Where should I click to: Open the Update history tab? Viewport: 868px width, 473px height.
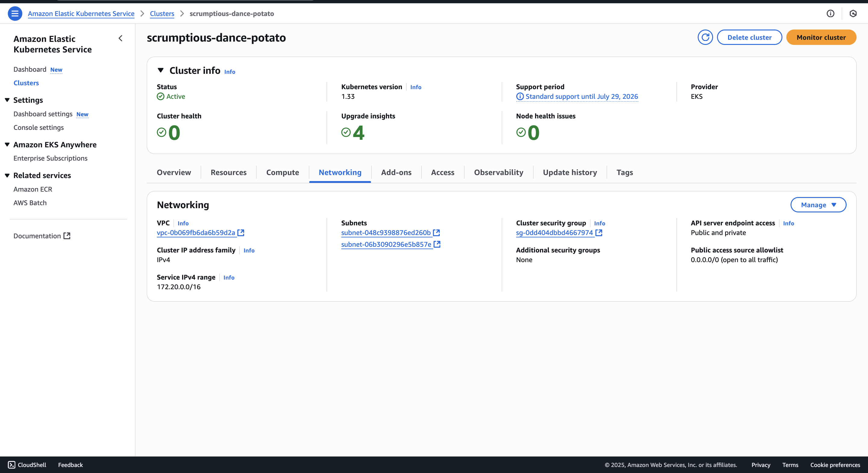click(570, 172)
